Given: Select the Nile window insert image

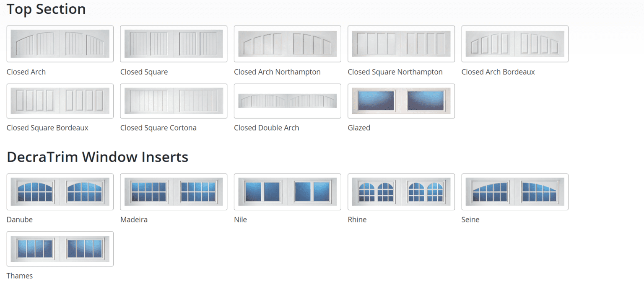Looking at the screenshot, I should pos(288,192).
